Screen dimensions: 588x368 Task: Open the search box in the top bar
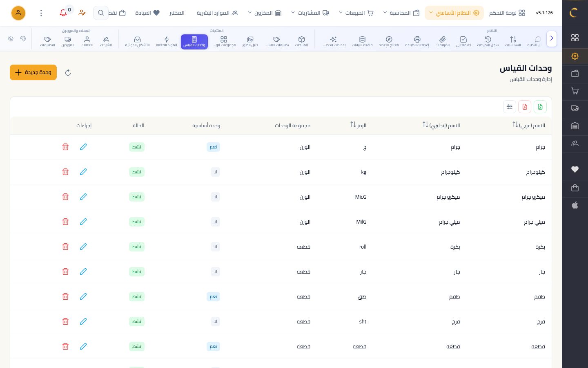(101, 13)
